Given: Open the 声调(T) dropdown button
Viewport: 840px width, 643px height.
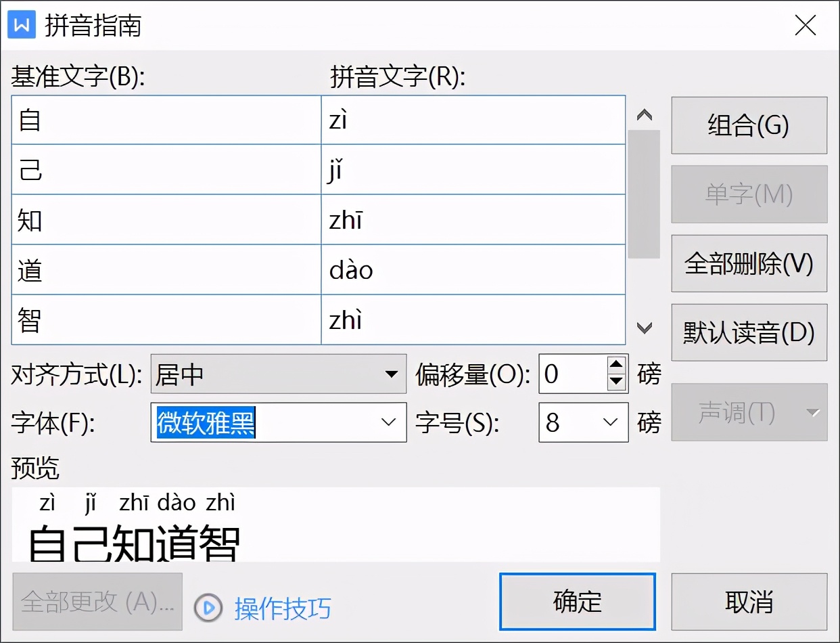Looking at the screenshot, I should click(x=749, y=412).
